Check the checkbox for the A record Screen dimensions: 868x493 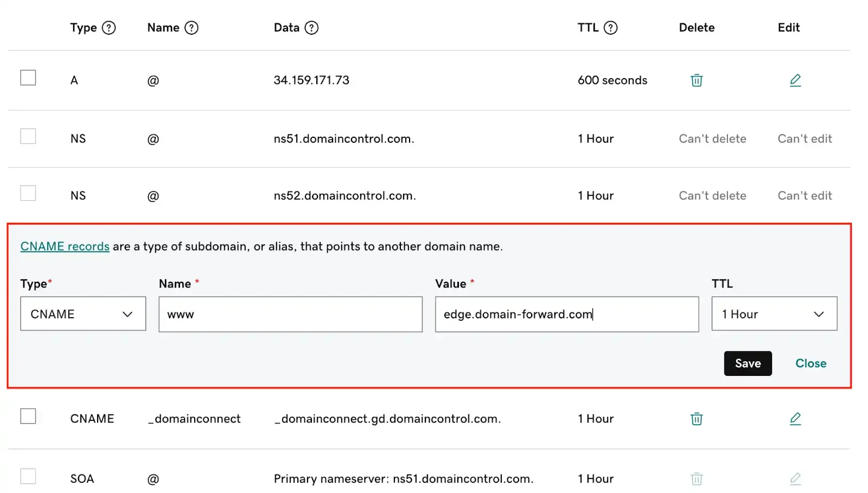point(28,78)
